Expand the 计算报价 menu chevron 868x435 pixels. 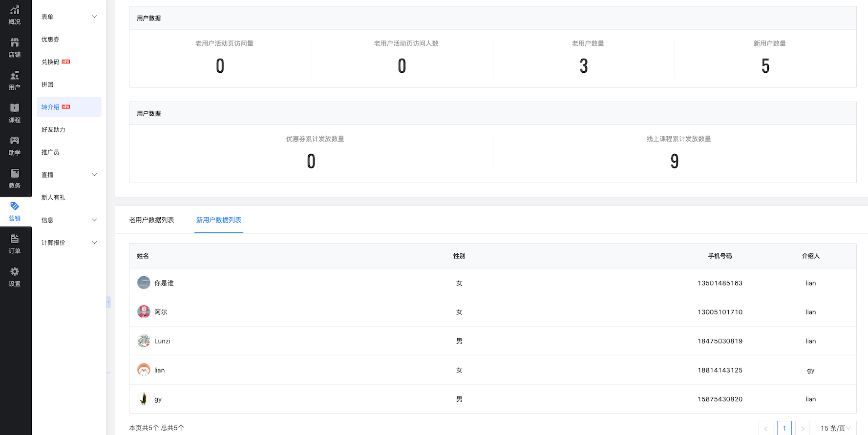[94, 242]
